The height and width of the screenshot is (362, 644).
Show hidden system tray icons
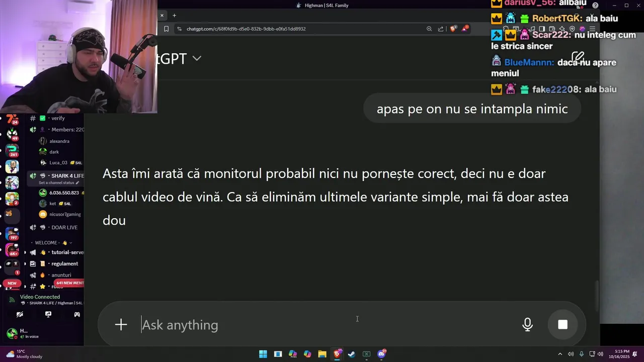(x=560, y=354)
